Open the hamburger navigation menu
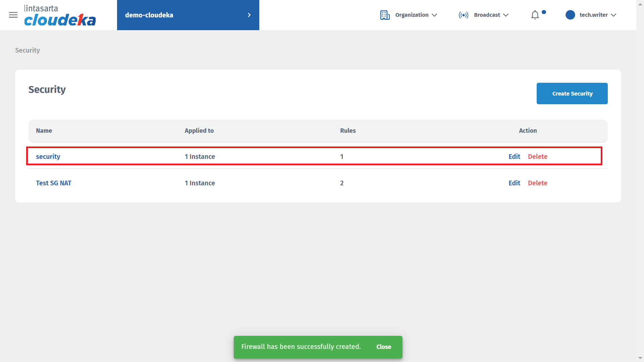 pyautogui.click(x=13, y=15)
